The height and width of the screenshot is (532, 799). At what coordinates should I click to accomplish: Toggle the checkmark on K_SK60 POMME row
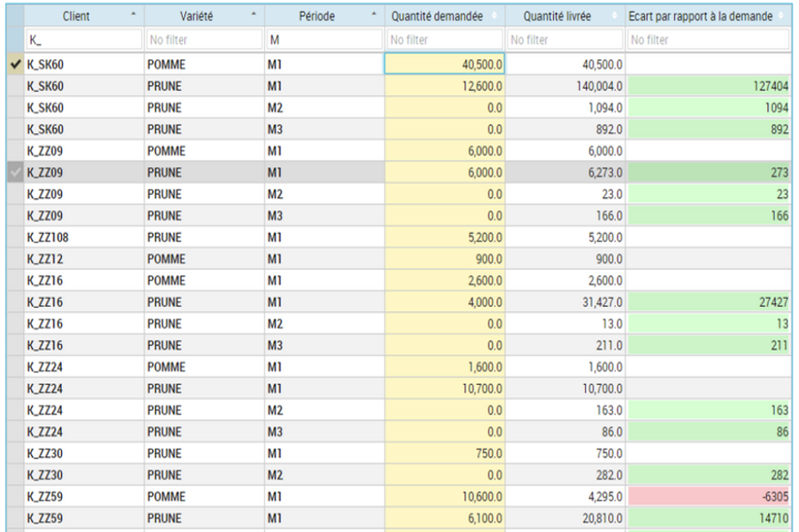click(15, 64)
